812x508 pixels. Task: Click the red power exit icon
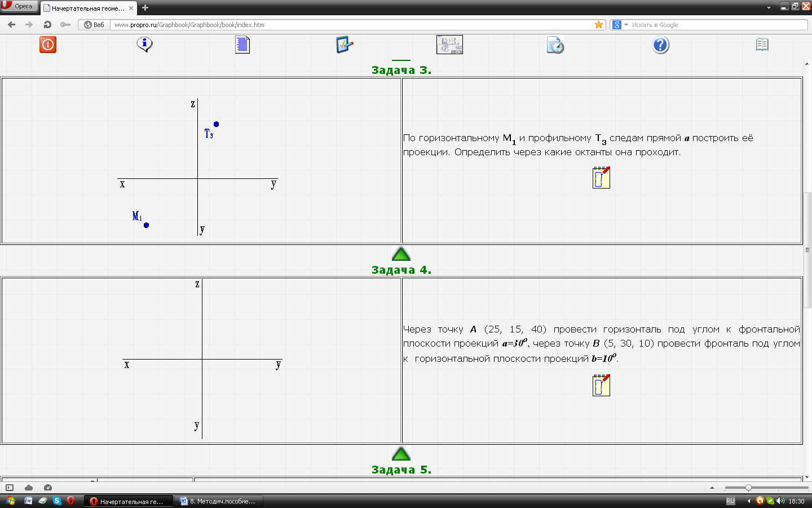[48, 45]
